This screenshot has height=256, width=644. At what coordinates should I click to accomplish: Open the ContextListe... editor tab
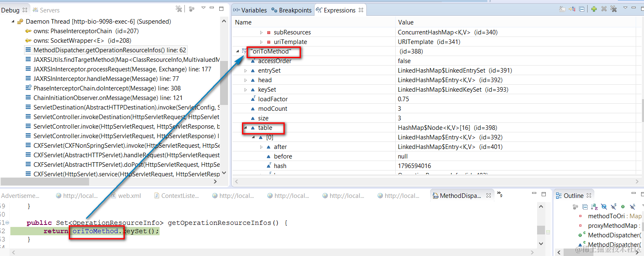(176, 195)
